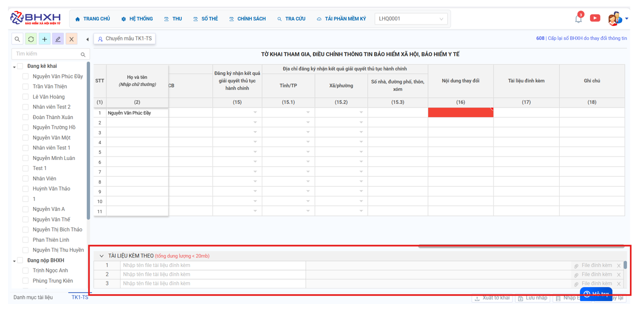This screenshot has height=312, width=644.
Task: Check the box for Trần Văn Thiện
Action: 25,86
